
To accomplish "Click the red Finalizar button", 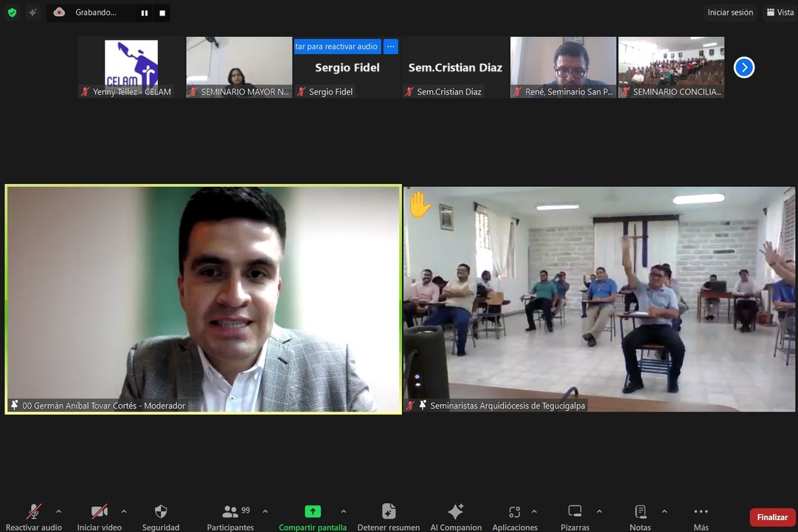I will click(x=772, y=517).
